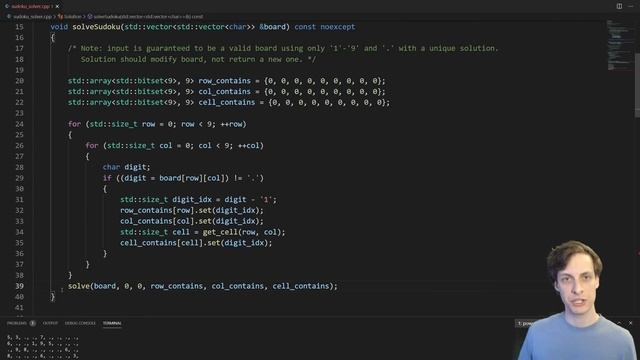Click the solve( call on line 39
The image size is (640, 360).
coord(80,286)
